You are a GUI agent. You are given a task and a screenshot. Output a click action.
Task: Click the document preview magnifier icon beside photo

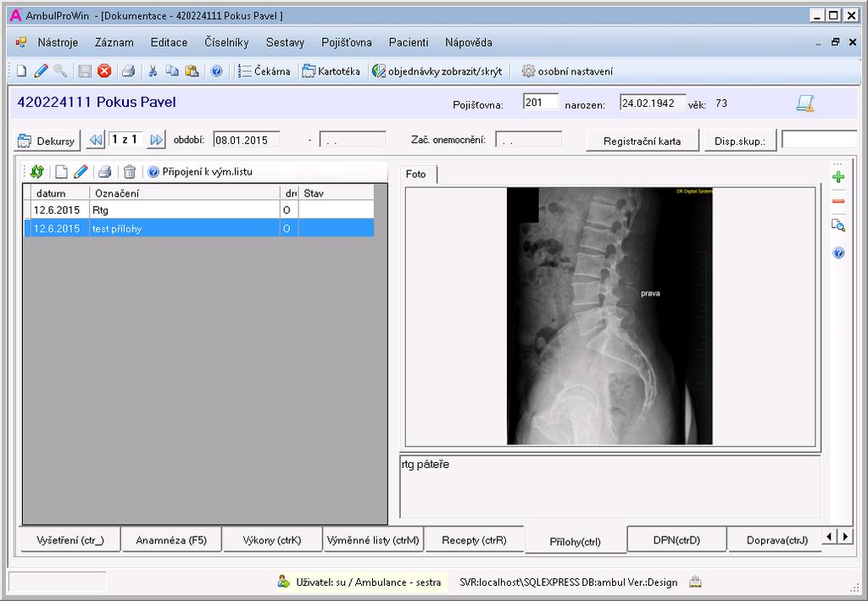click(838, 225)
